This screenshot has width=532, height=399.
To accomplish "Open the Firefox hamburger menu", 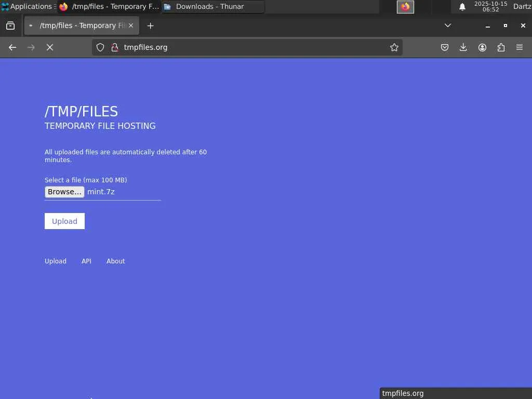I will (x=520, y=47).
